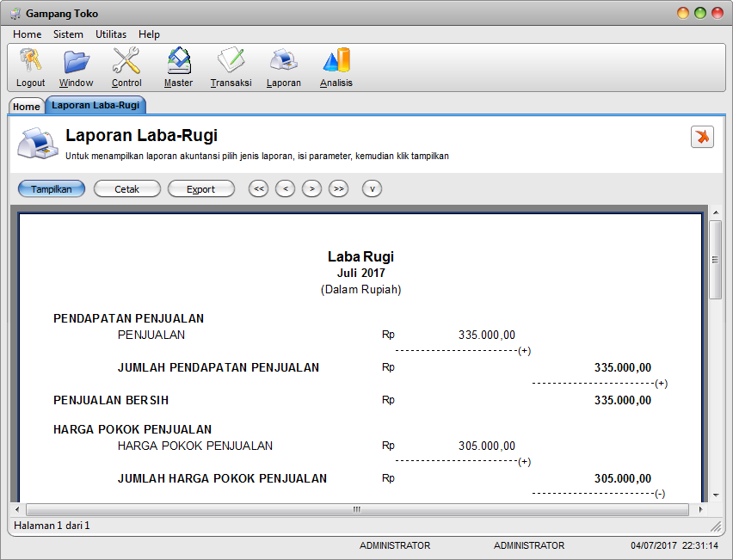
Task: Click the orange arrow icon beside report title
Action: click(x=702, y=137)
